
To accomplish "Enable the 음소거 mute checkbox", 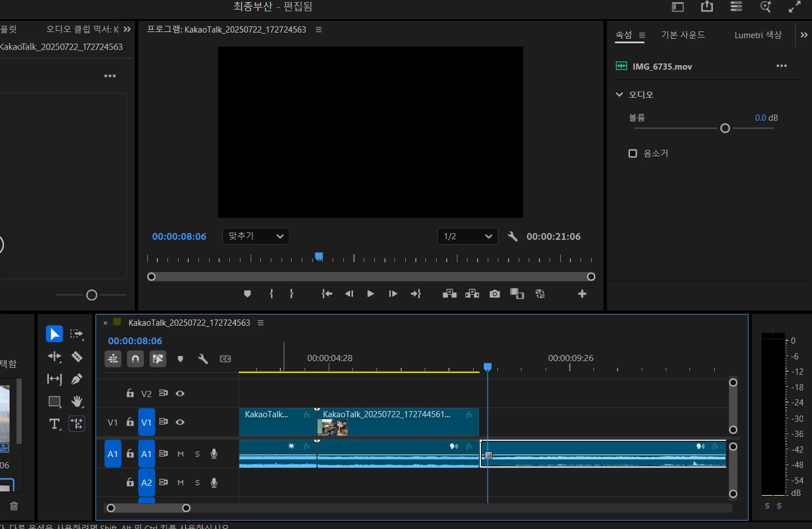I will 633,153.
